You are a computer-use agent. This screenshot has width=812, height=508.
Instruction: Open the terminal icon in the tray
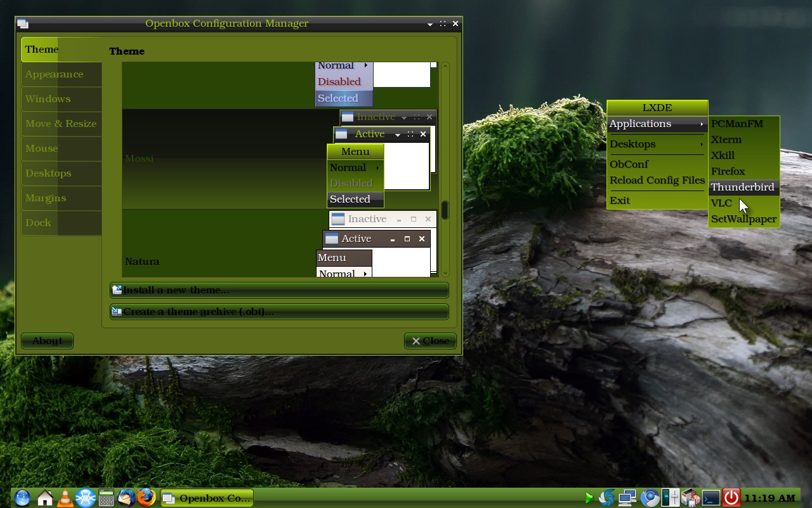(710, 498)
